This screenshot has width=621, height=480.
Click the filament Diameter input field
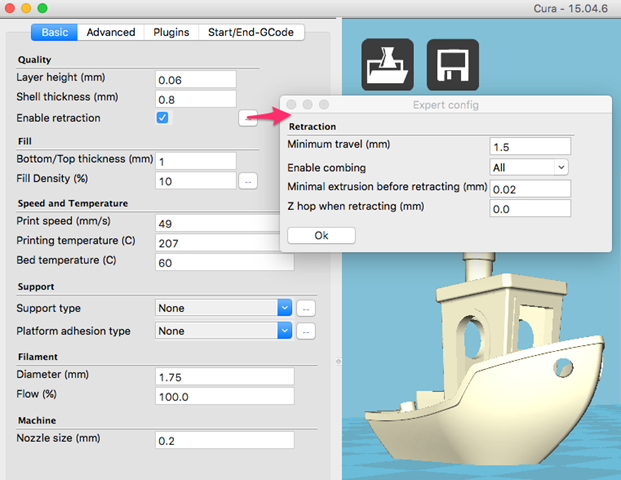[225, 377]
